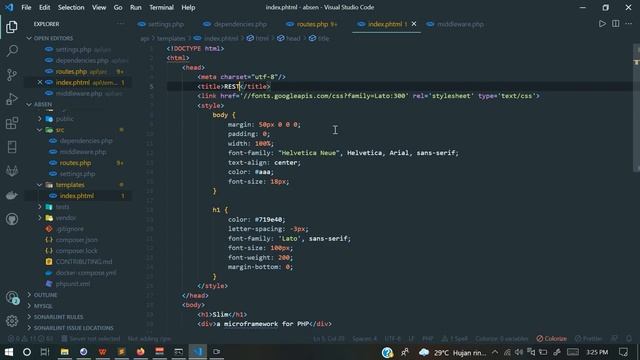Open the Terminal menu
This screenshot has height=360, width=640.
tap(161, 7)
